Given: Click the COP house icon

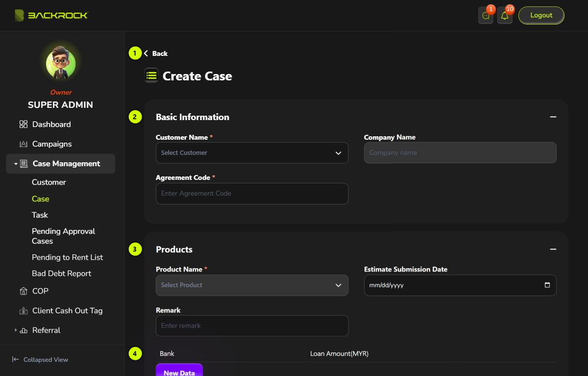Looking at the screenshot, I should pyautogui.click(x=24, y=291).
